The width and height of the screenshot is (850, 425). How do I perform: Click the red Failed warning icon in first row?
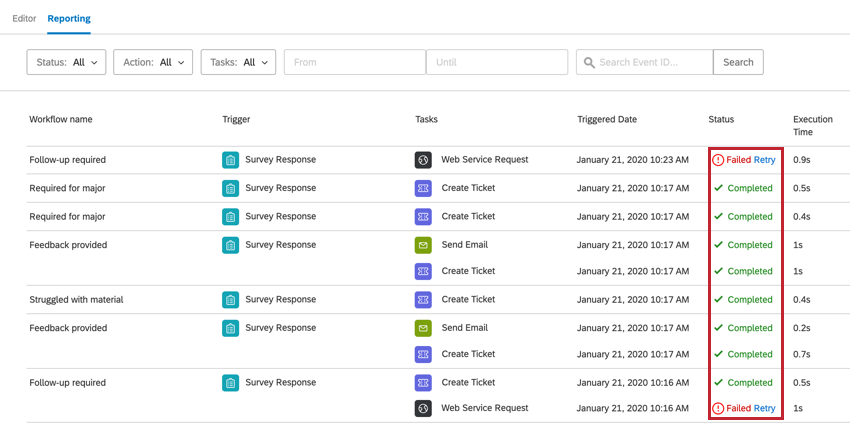coord(718,160)
